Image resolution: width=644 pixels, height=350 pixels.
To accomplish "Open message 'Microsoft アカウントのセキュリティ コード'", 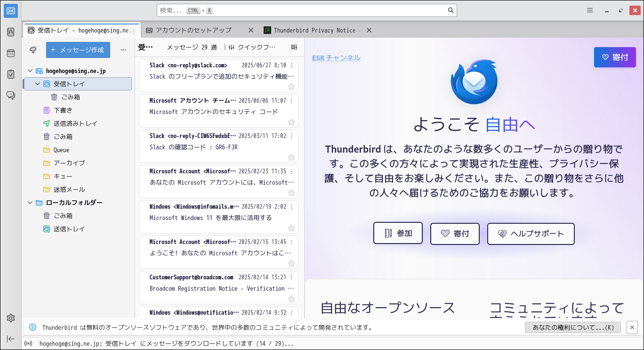I will [x=218, y=111].
